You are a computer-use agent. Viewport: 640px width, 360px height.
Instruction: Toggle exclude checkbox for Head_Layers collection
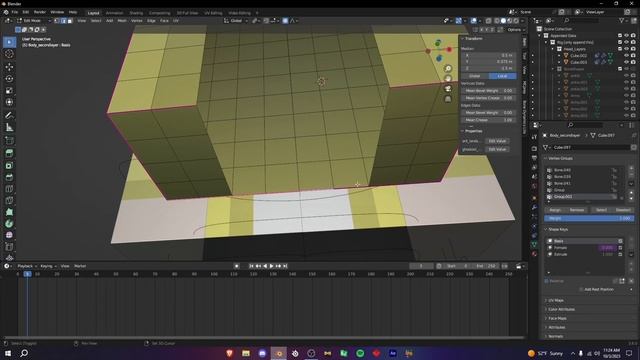click(x=620, y=49)
